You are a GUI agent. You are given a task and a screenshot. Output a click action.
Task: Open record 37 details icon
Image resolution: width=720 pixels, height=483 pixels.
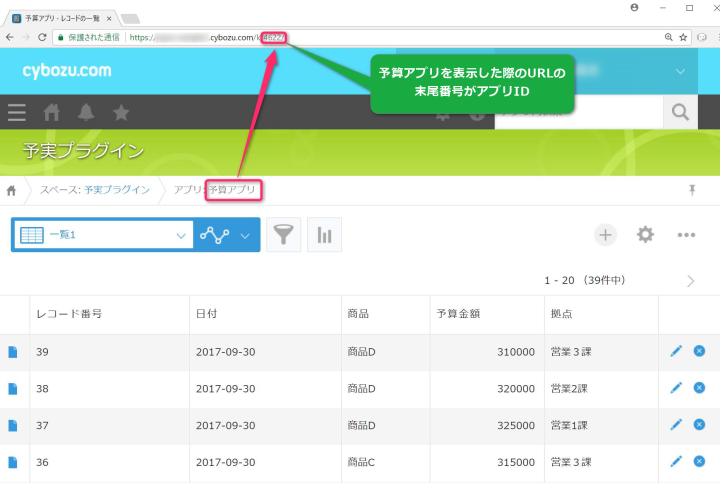coord(13,425)
